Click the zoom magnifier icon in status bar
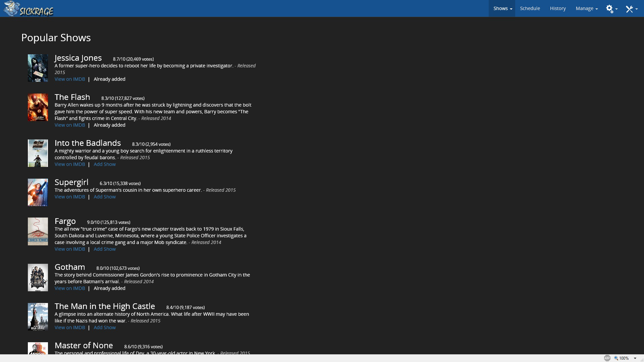Screen dimensions: 644x362 [x=616, y=358]
